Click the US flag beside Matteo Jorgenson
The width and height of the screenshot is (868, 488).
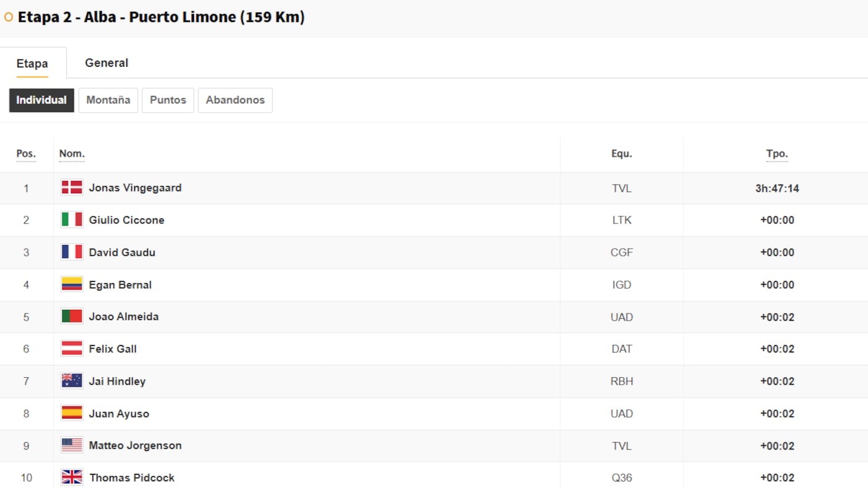(72, 446)
